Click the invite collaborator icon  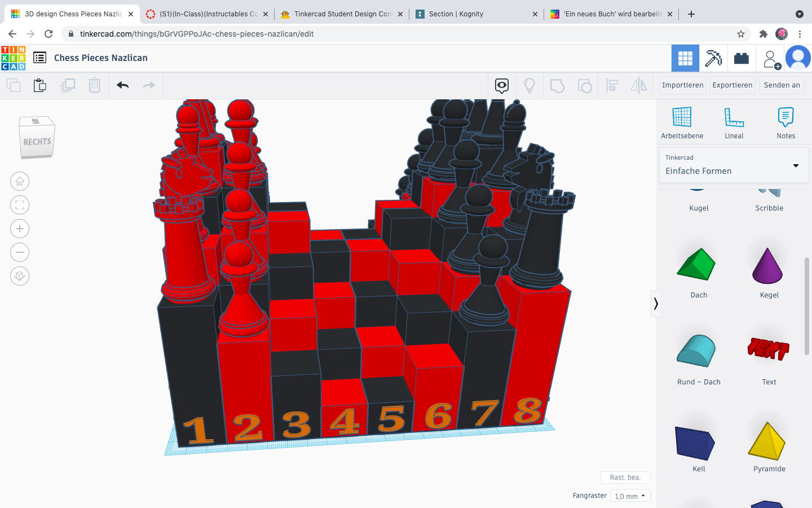[x=771, y=59]
